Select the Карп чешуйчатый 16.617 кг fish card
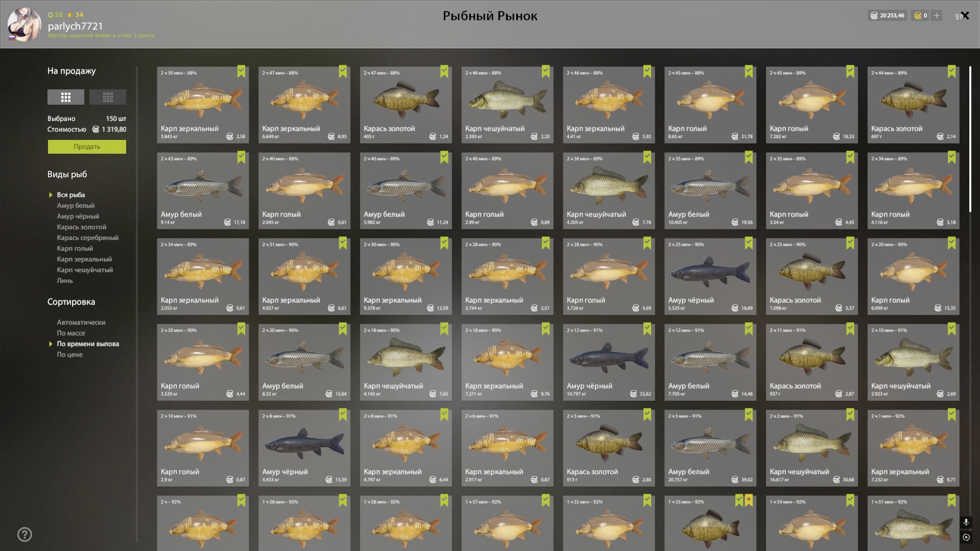Image resolution: width=980 pixels, height=551 pixels. coord(811,448)
